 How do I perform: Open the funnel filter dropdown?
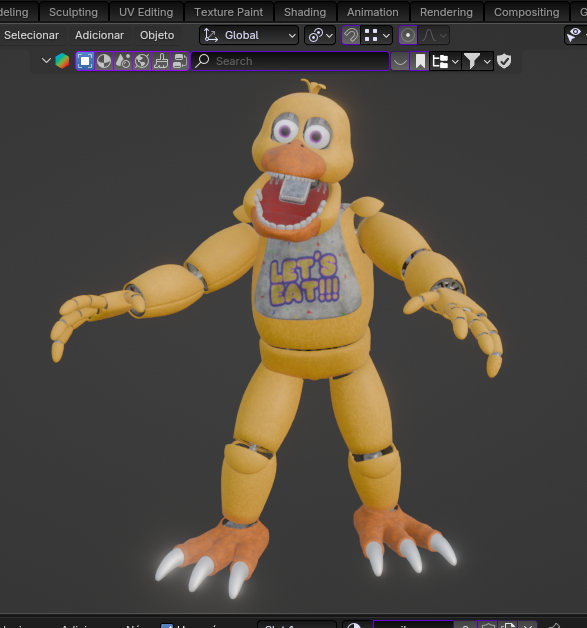(x=477, y=61)
